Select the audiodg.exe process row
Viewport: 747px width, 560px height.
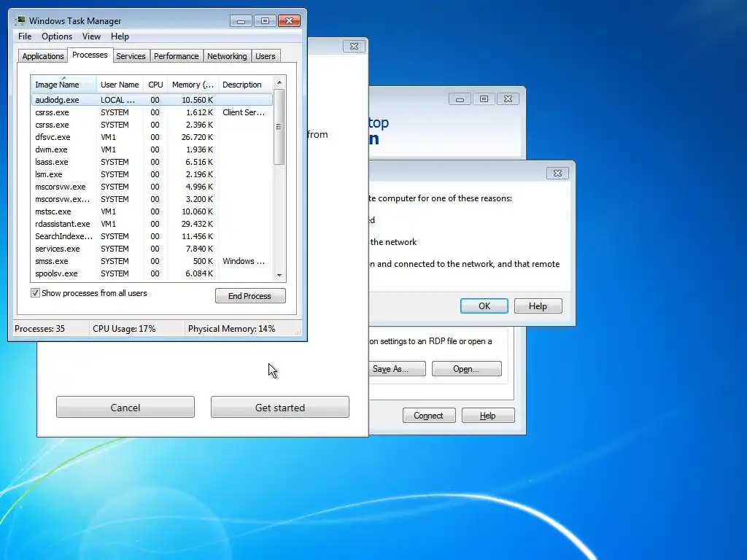tap(152, 100)
